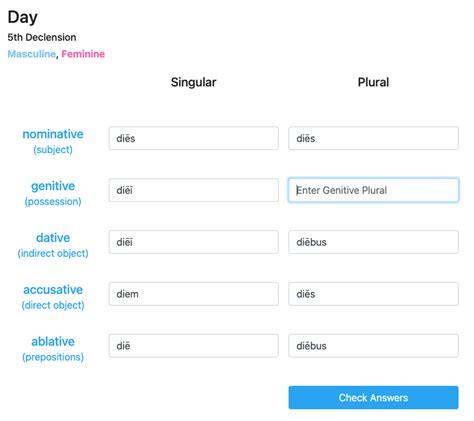Click the Plural column heading
Image resolution: width=474 pixels, height=421 pixels.
[x=373, y=82]
